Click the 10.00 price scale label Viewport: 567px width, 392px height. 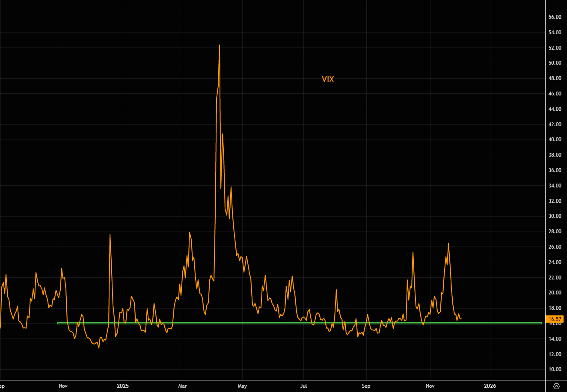[x=555, y=369]
